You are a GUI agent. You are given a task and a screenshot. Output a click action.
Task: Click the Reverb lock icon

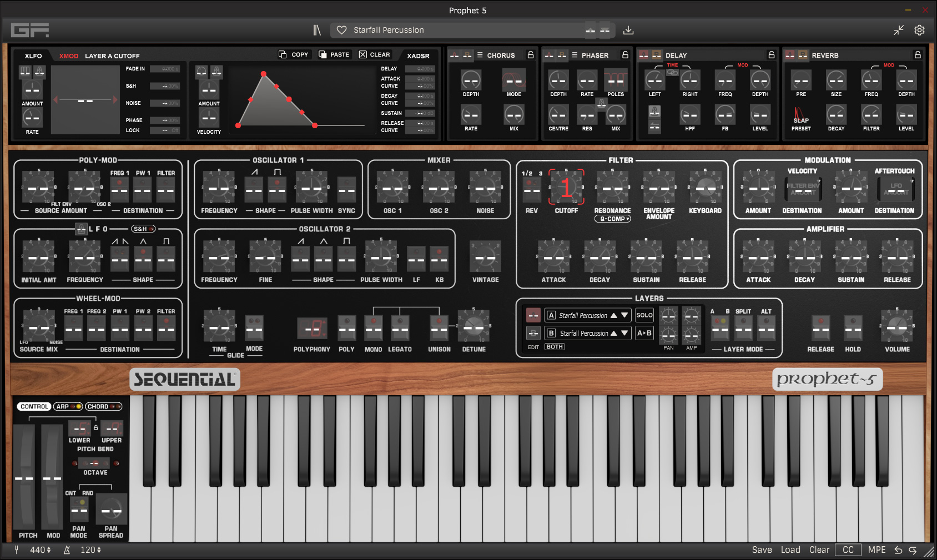pyautogui.click(x=918, y=55)
